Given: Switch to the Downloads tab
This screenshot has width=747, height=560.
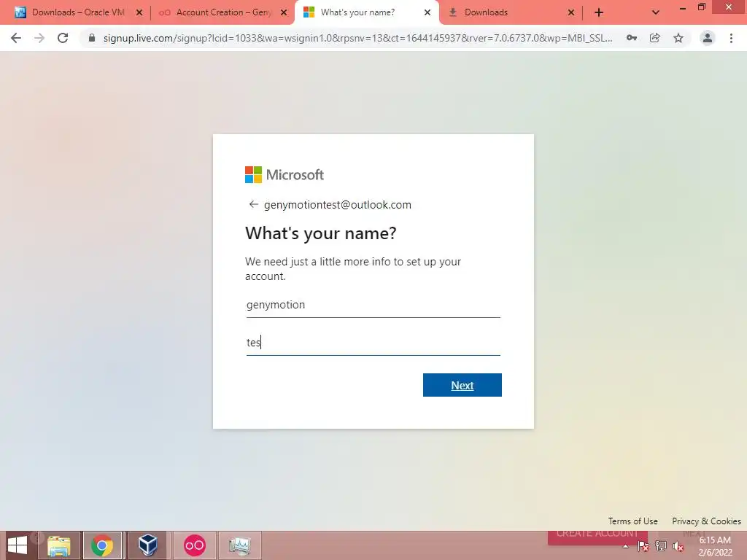Looking at the screenshot, I should click(x=510, y=12).
